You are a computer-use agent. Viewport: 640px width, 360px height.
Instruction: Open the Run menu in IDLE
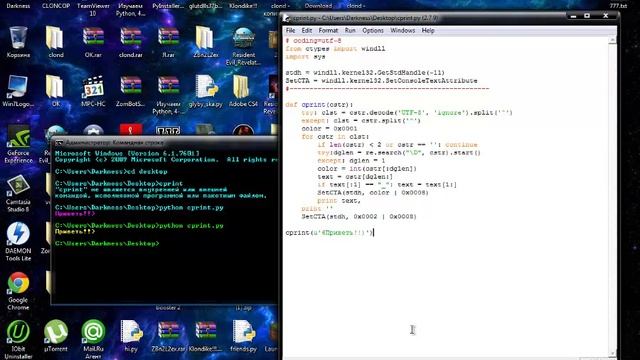click(350, 31)
